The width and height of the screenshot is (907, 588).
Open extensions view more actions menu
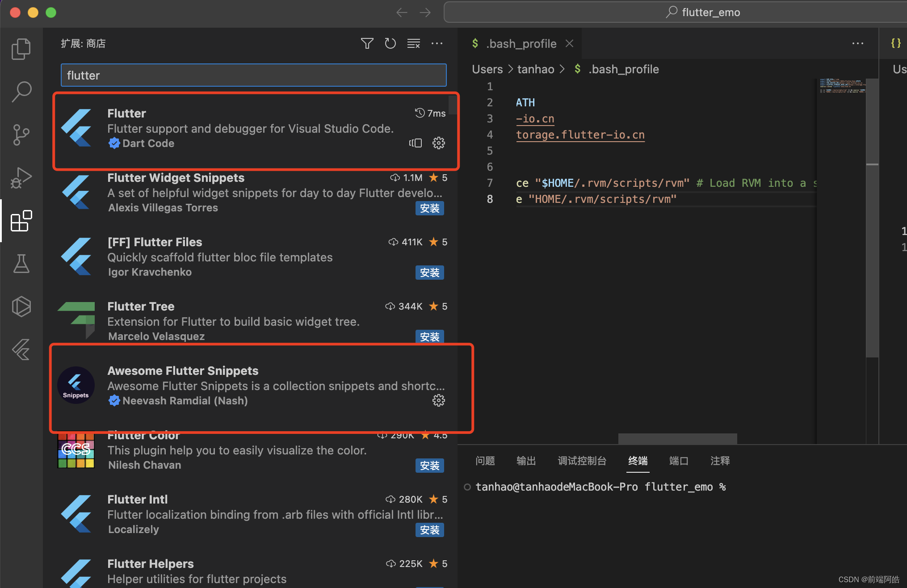tap(437, 43)
